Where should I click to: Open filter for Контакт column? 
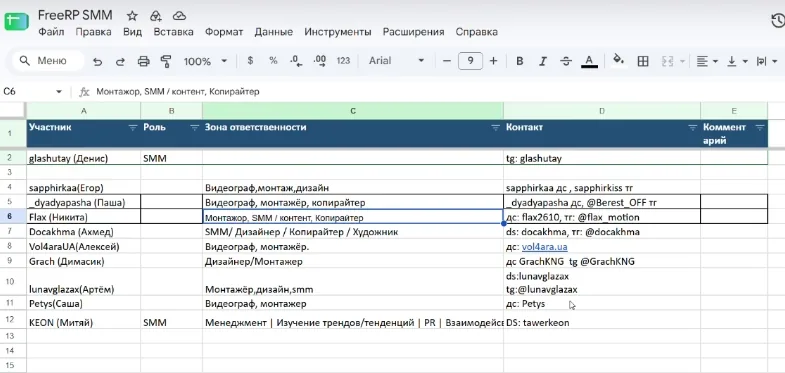point(693,128)
